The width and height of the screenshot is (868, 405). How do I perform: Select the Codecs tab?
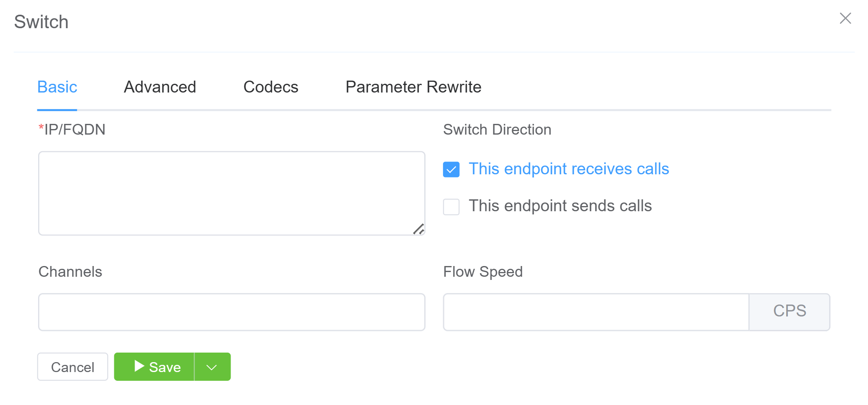tap(271, 87)
